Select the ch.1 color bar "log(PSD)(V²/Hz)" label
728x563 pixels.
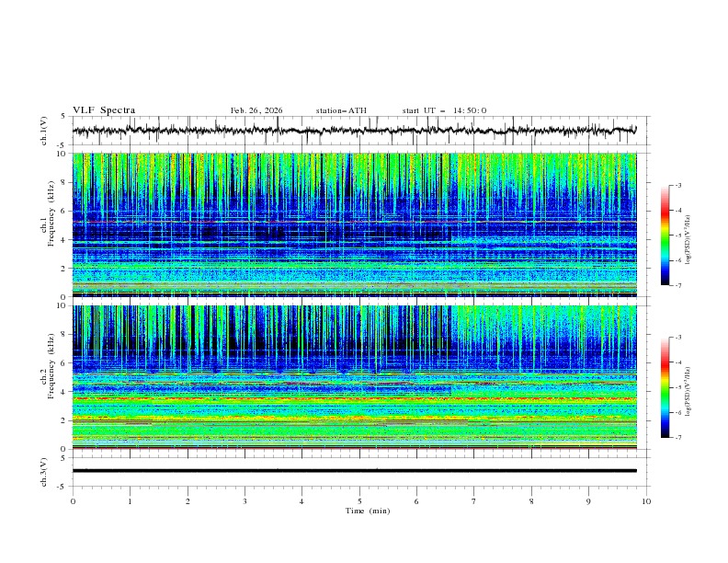click(x=688, y=240)
